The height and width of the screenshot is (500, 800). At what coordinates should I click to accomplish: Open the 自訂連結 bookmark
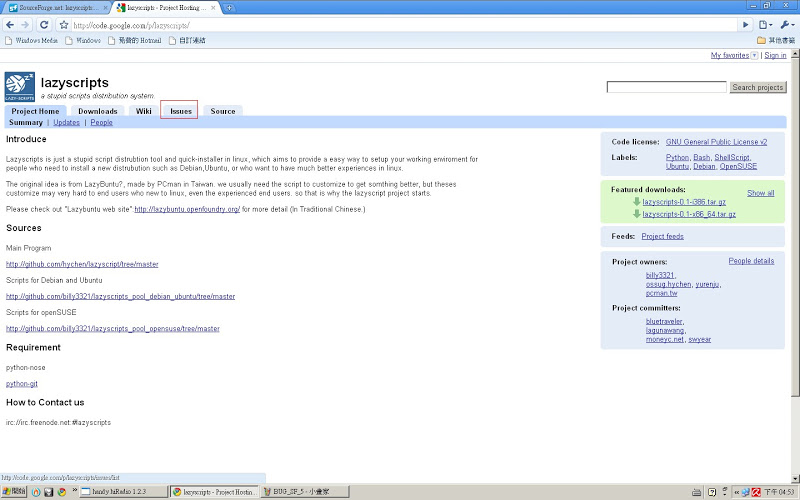(x=187, y=40)
